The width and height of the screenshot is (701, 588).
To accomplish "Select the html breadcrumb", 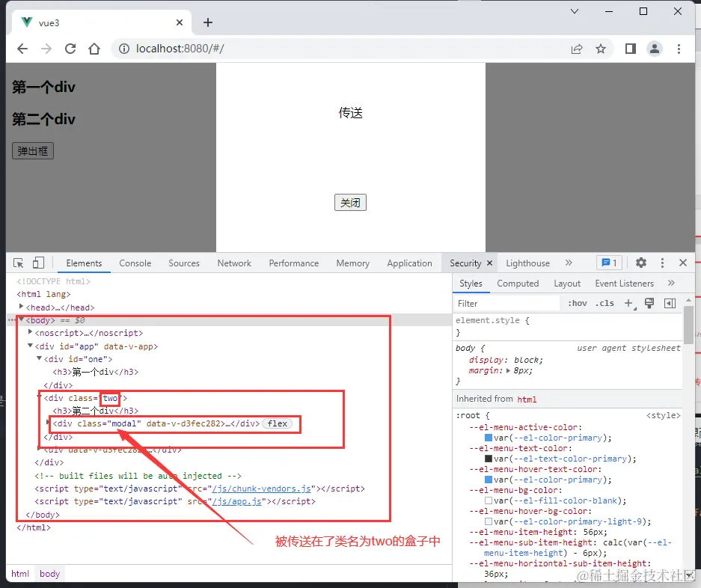I will tap(20, 574).
